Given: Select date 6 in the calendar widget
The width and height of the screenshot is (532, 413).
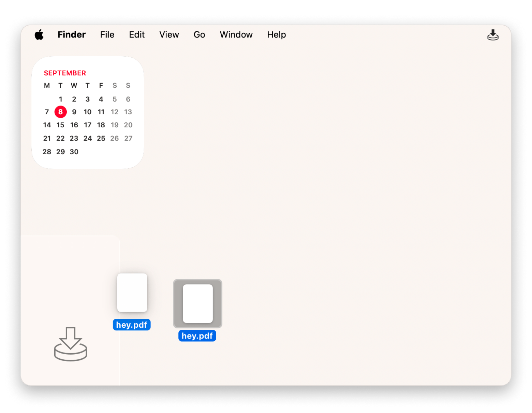Looking at the screenshot, I should [x=128, y=99].
